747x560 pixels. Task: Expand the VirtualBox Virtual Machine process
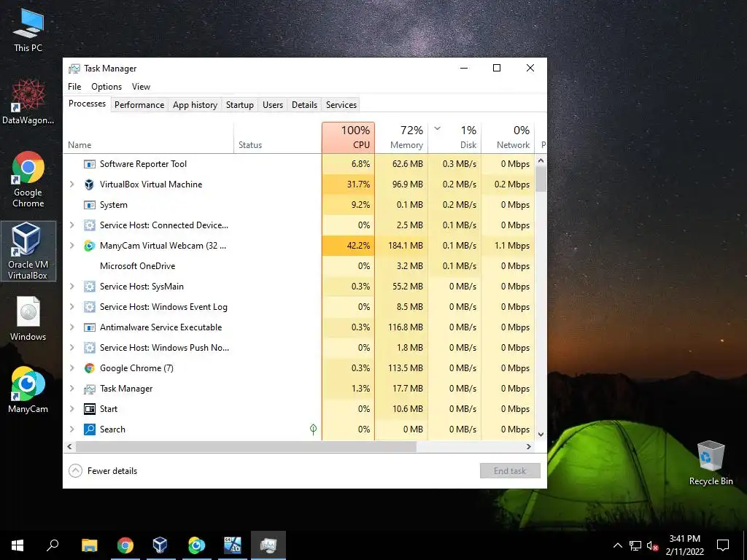(72, 184)
